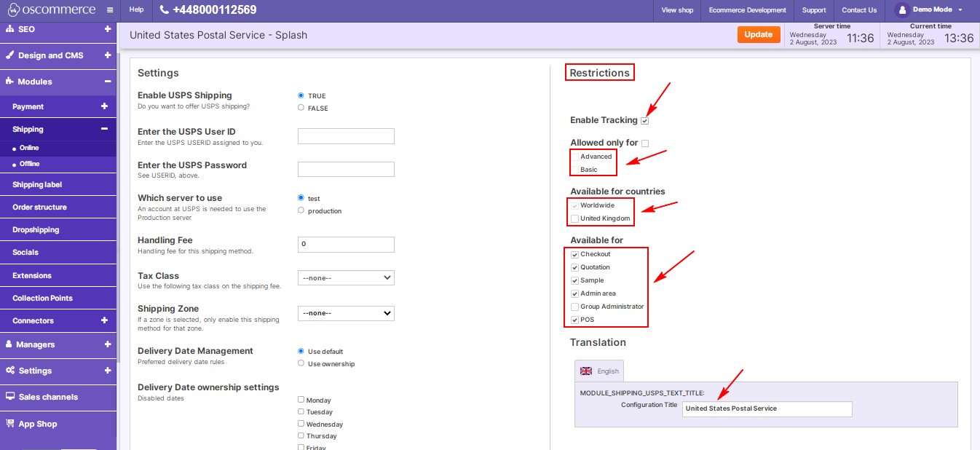Click the Managers people icon
This screenshot has height=450, width=980.
click(x=10, y=344)
